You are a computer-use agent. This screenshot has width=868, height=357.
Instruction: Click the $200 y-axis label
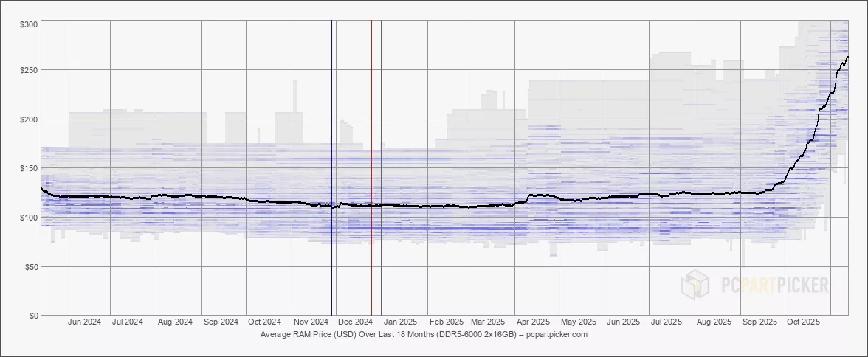(29, 119)
